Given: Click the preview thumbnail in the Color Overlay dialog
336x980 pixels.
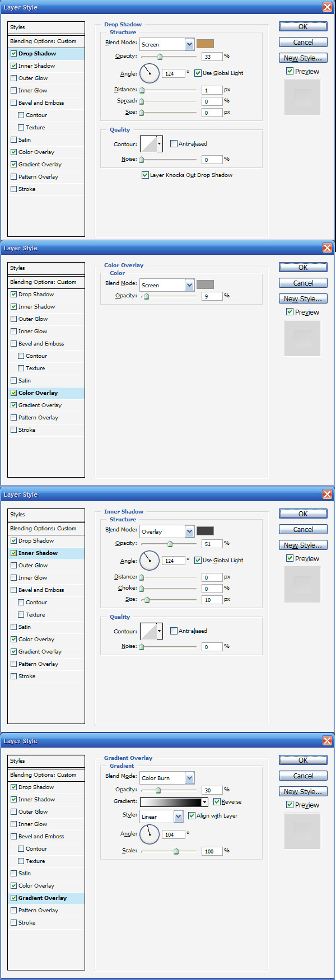Looking at the screenshot, I should (x=302, y=338).
